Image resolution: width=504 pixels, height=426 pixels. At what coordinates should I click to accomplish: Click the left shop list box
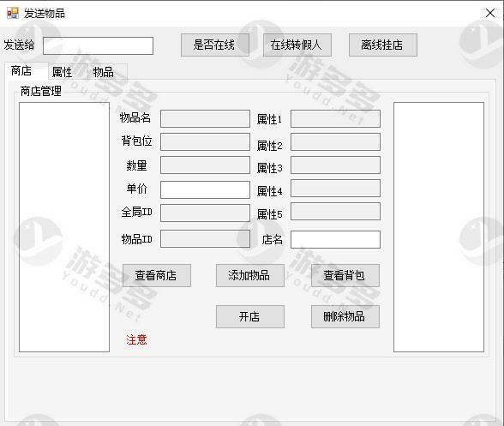point(64,227)
